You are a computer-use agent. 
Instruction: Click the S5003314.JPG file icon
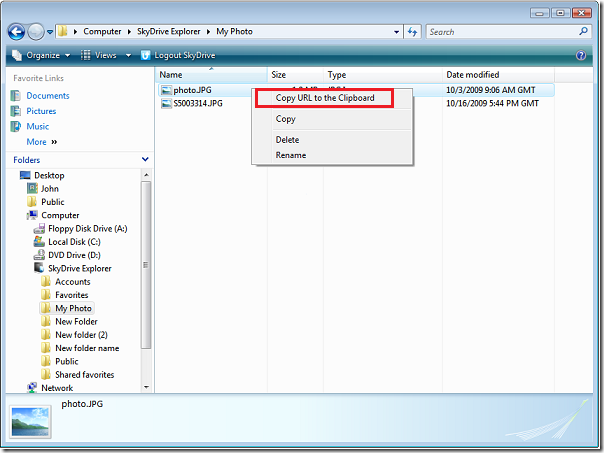coord(166,103)
